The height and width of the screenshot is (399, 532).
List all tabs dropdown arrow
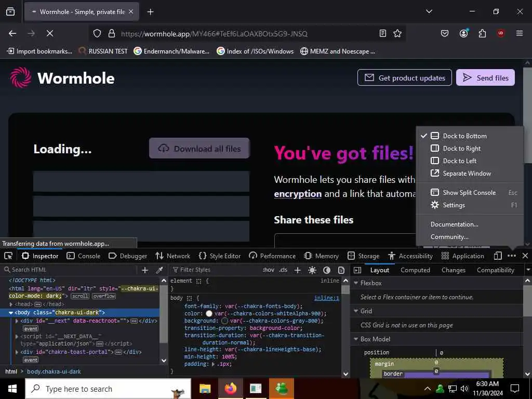[429, 11]
